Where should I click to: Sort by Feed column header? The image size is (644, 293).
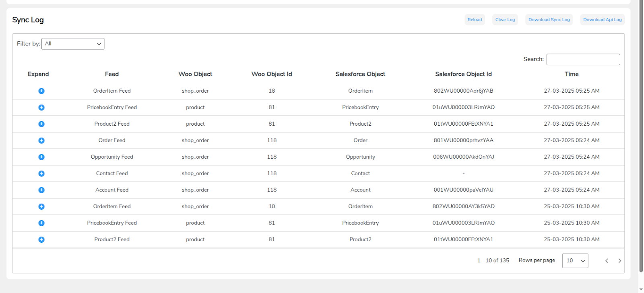coord(112,74)
